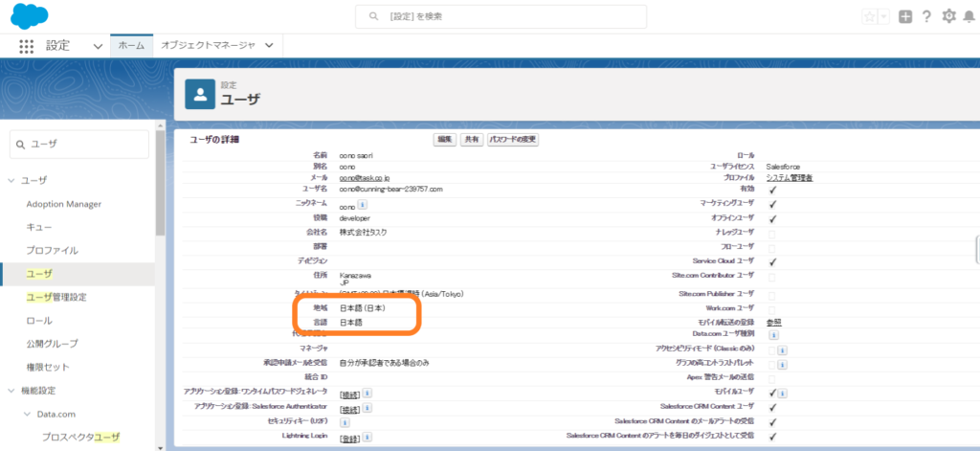Switch to the オブジェクトマネージャ tab
This screenshot has height=451, width=980.
coord(208,46)
